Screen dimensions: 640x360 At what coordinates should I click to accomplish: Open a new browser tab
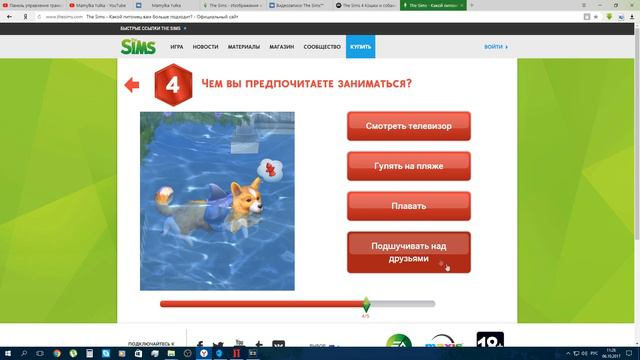(472, 5)
